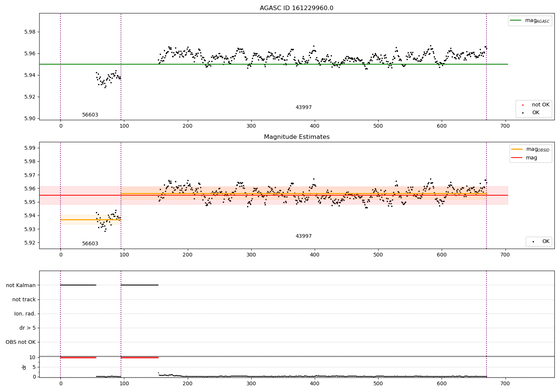The image size is (560, 392).
Task: Click the '400' x-tick label under middle plot
Action: [x=314, y=255]
